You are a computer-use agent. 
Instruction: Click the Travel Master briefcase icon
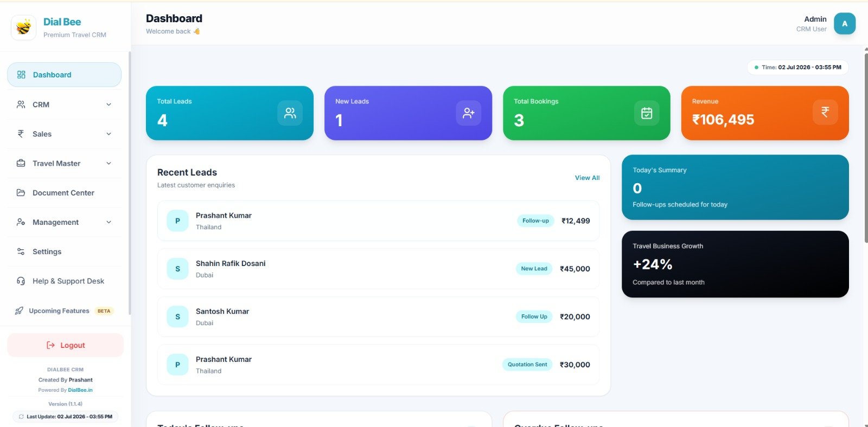pyautogui.click(x=21, y=163)
